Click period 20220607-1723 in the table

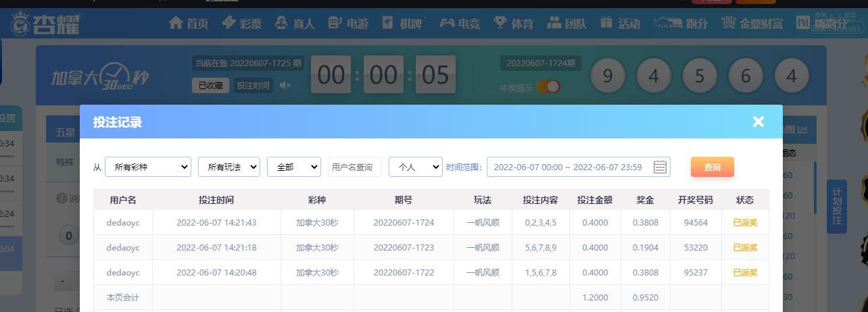tap(404, 247)
